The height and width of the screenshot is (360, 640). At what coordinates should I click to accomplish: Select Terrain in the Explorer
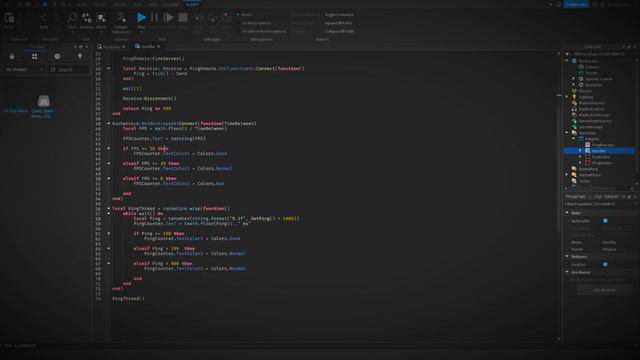pos(591,73)
